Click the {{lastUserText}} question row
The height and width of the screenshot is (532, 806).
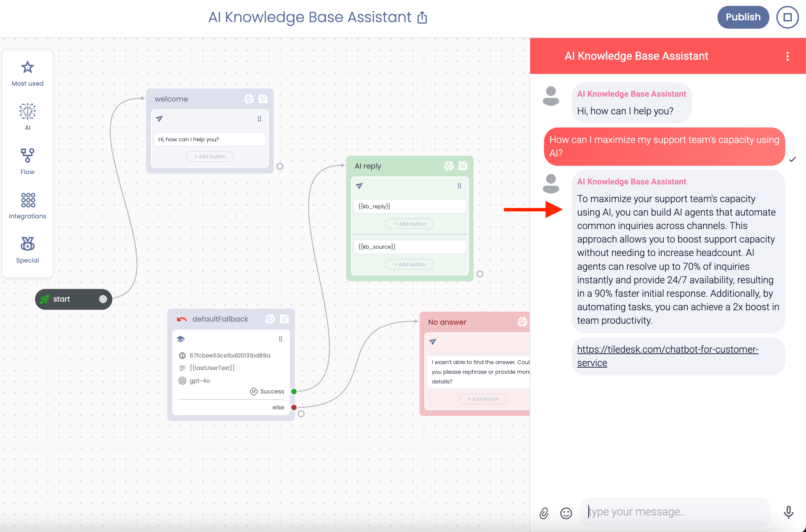(212, 368)
